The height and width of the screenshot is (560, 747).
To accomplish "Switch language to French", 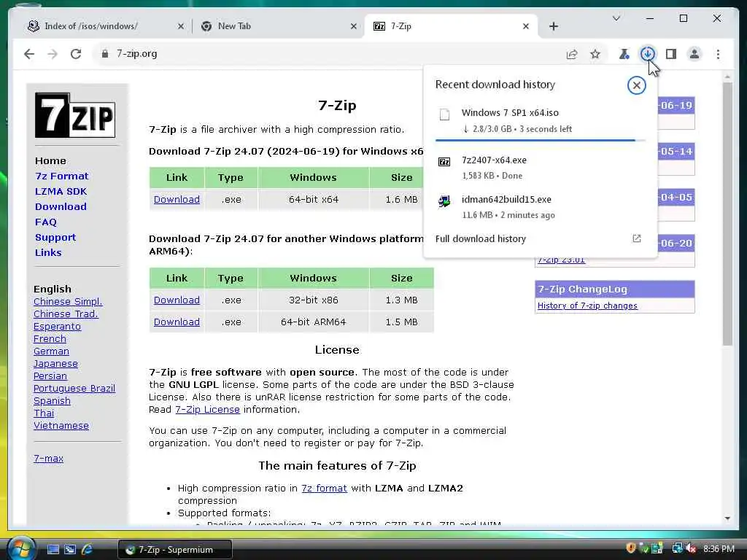I will [x=50, y=338].
